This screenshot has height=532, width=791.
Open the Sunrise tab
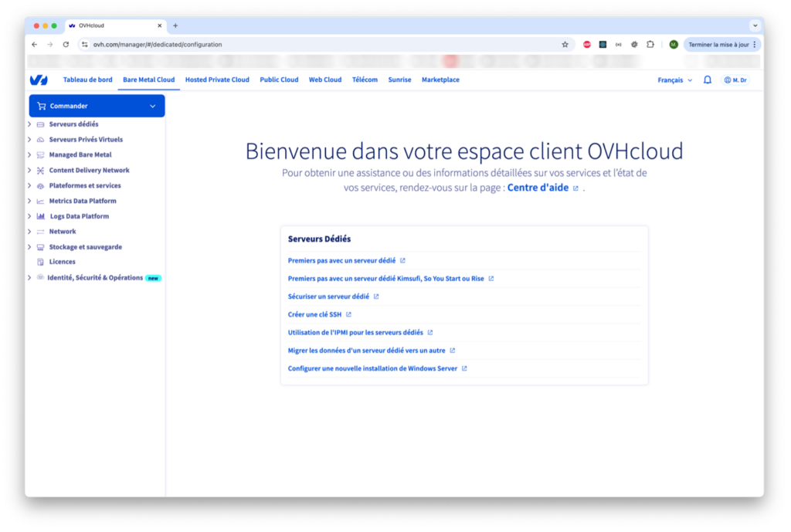click(399, 80)
